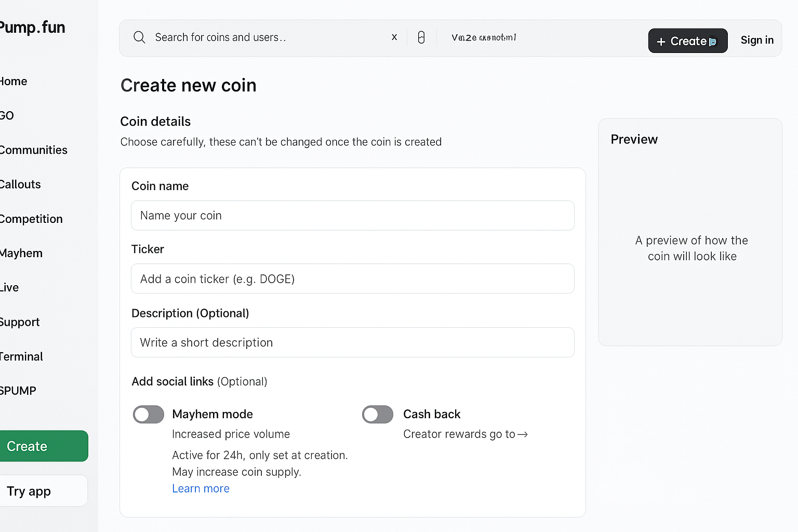Open $PUMP in the sidebar
The image size is (798, 532).
18,391
